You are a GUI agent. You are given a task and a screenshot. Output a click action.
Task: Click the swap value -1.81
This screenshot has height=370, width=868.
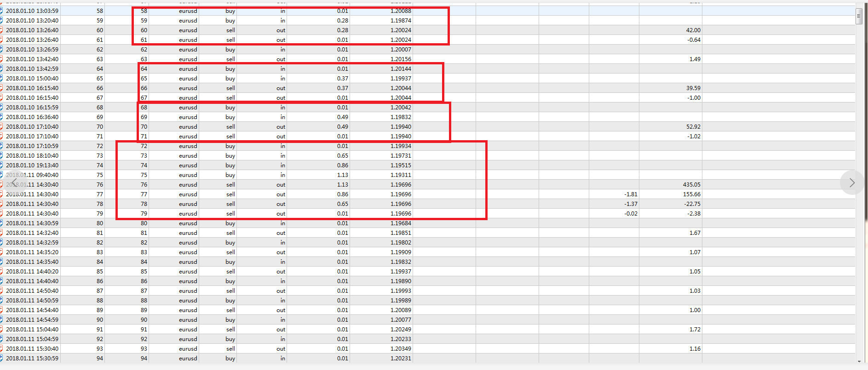coord(631,194)
